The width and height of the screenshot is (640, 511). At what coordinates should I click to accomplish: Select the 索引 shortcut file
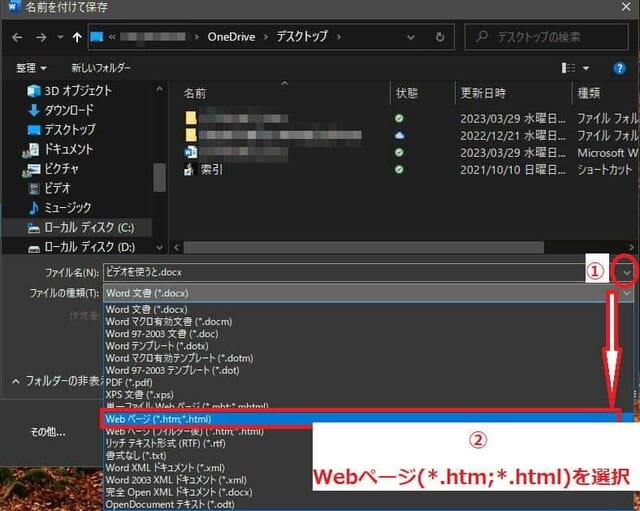[211, 170]
